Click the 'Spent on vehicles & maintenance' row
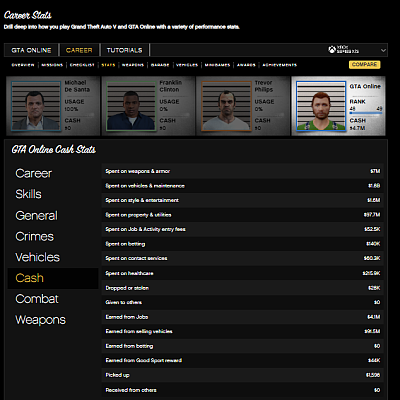Viewport: 400px width, 400px height. click(243, 186)
